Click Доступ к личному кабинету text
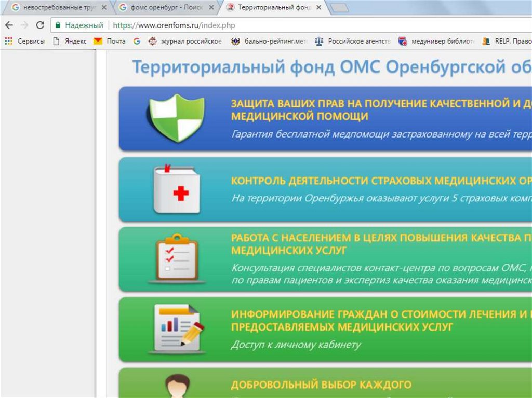 tap(296, 345)
